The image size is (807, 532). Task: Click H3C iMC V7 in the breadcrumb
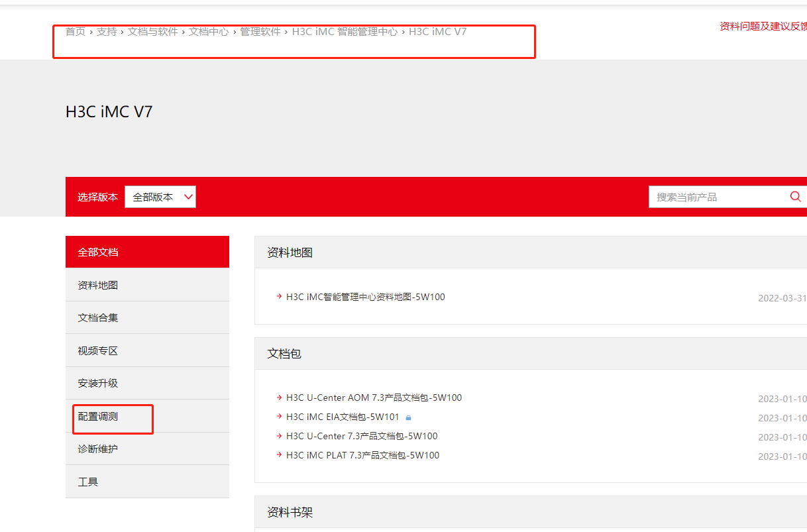pos(437,31)
